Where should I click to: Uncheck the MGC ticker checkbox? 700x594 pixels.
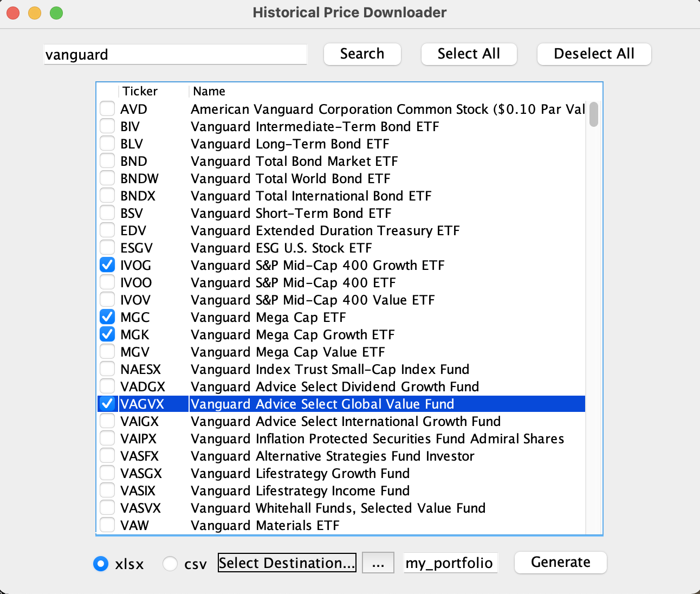point(107,317)
